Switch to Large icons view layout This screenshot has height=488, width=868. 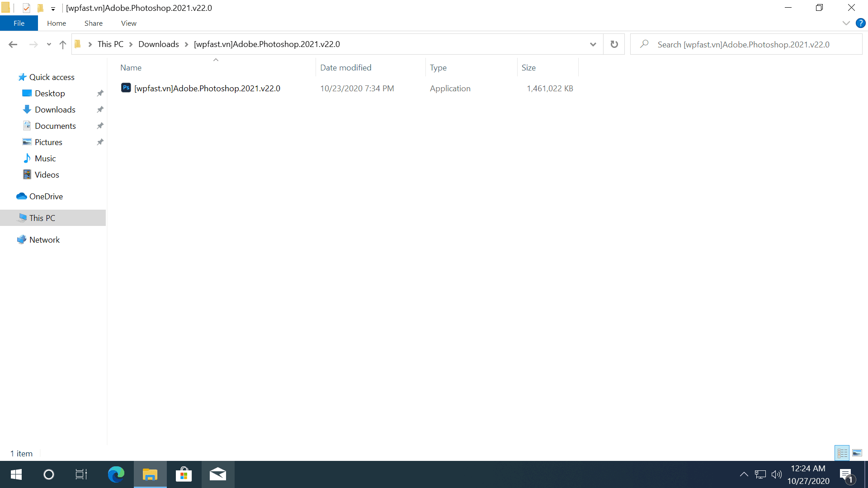(857, 453)
